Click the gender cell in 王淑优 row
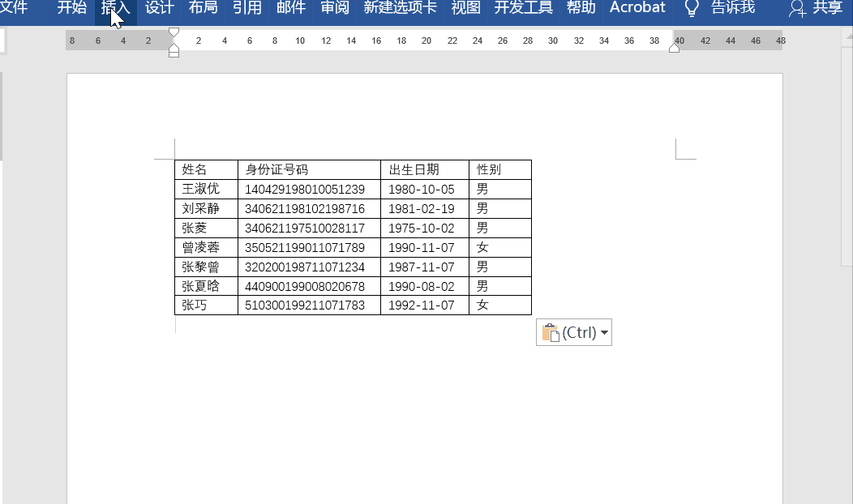The height and width of the screenshot is (504, 853). click(500, 190)
